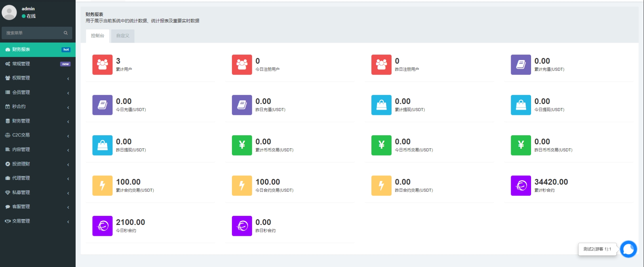Viewport: 644px width, 267px height.
Task: Click the search magnifier icon in sidebar
Action: pos(65,33)
